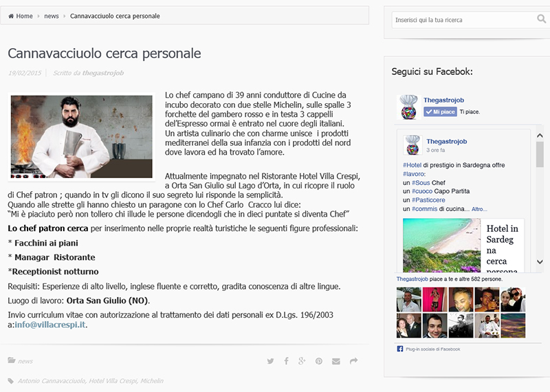Screen dimensions: 550x392
Task: Open 'Hotel in Sardegna cerca' post title
Action: pos(502,248)
